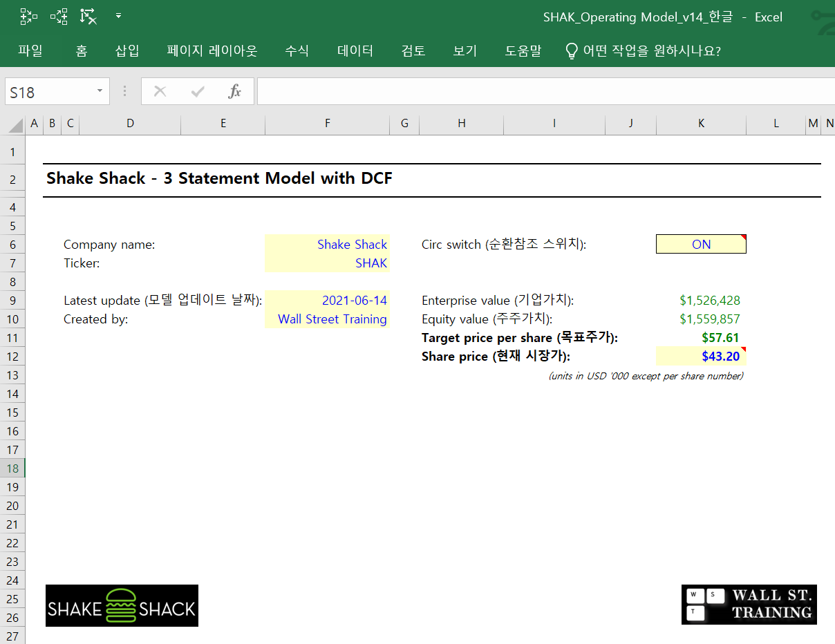This screenshot has width=835, height=644.
Task: Switch to the 검토 (Review) tab
Action: [413, 50]
